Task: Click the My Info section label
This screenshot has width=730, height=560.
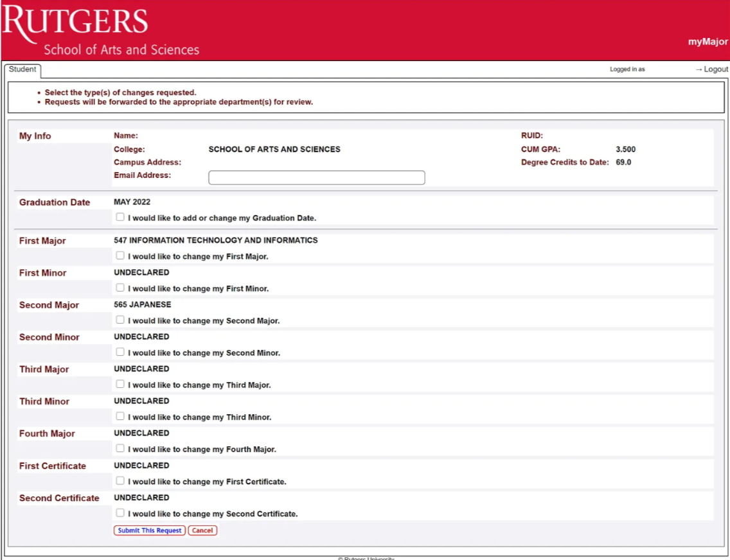Action: coord(35,136)
